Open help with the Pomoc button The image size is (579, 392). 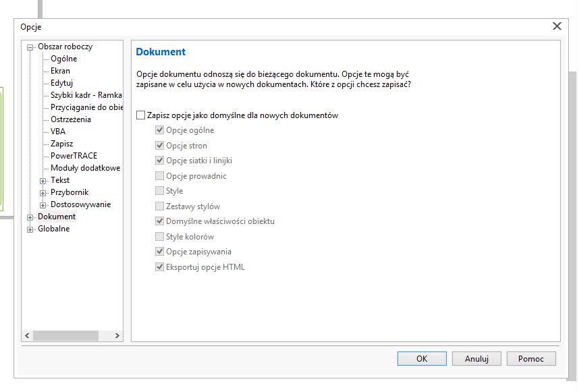pyautogui.click(x=531, y=359)
